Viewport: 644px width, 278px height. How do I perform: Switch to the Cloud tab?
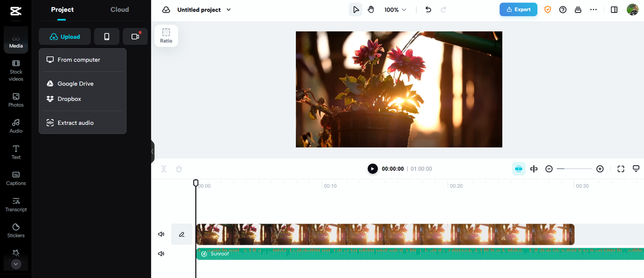click(120, 10)
